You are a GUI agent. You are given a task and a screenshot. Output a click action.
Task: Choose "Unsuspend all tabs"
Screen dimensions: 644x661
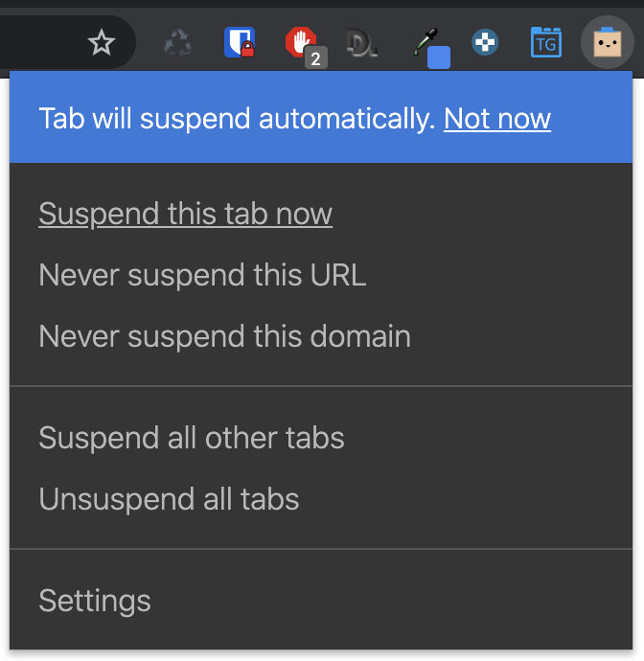(x=169, y=500)
